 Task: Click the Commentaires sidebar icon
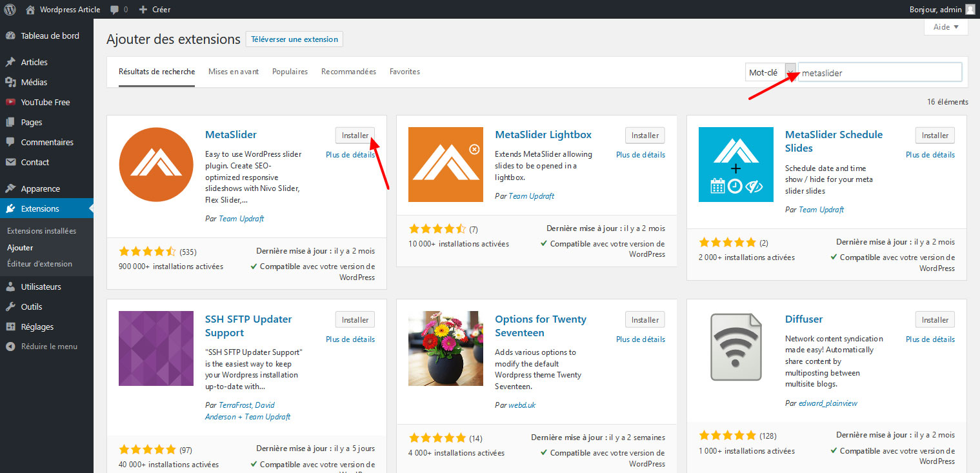click(x=10, y=142)
